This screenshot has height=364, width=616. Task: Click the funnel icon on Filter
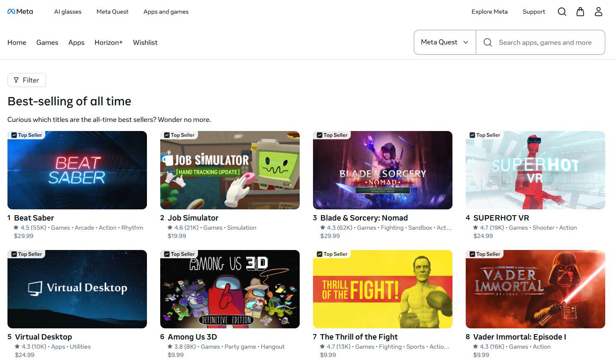click(16, 80)
